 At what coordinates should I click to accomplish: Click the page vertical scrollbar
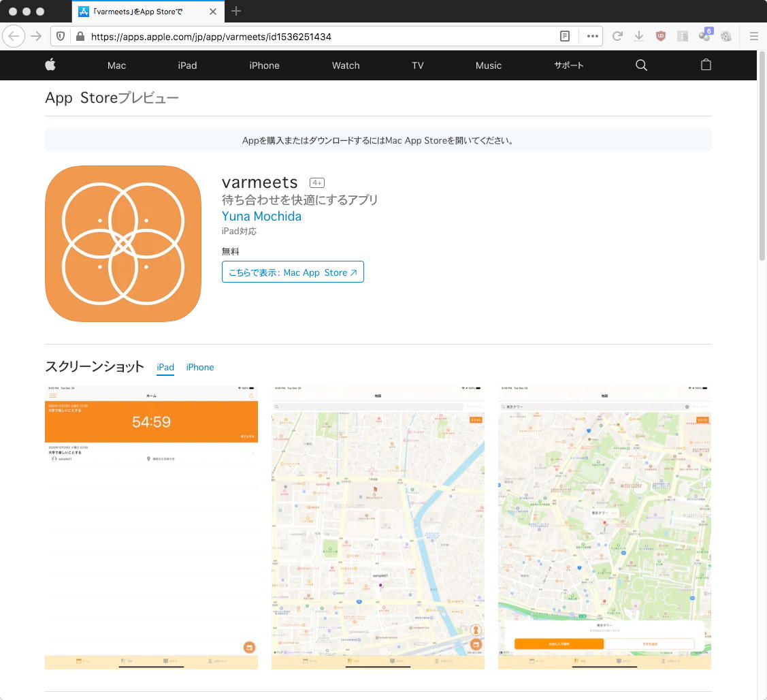point(762,157)
